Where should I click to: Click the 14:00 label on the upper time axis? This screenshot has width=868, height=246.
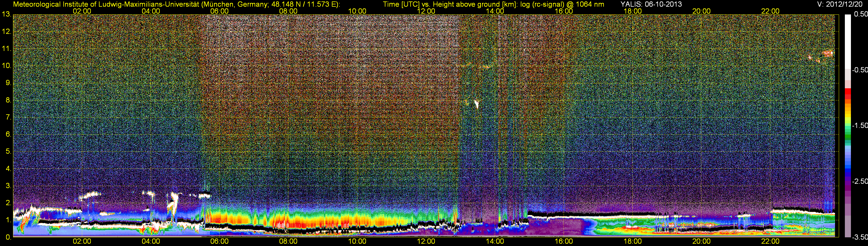[x=495, y=11]
